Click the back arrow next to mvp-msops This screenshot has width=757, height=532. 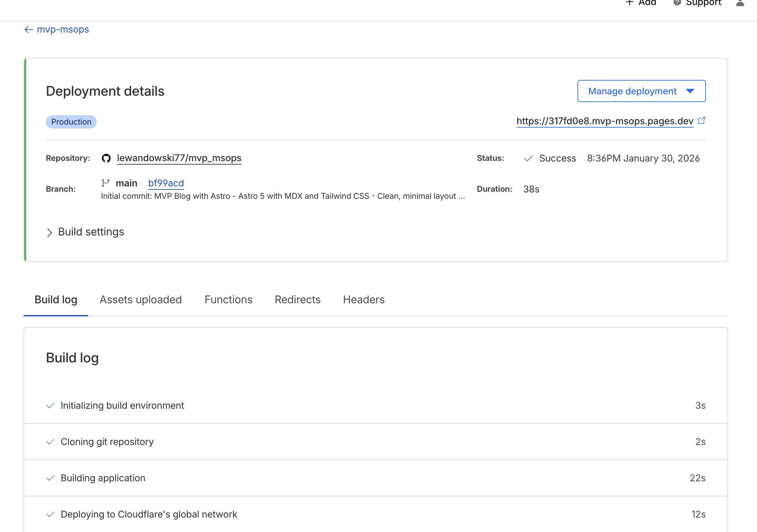point(29,30)
